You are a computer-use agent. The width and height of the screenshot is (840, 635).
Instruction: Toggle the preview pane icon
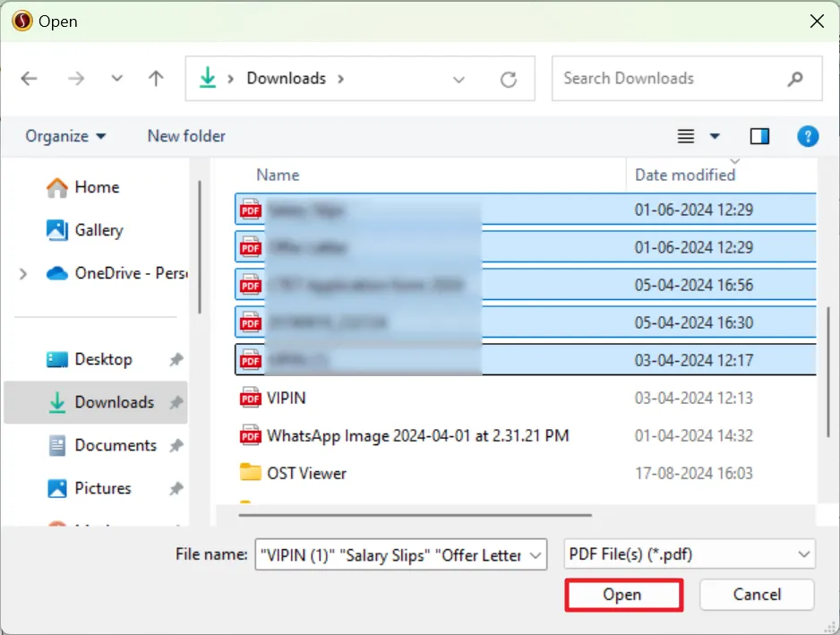(x=759, y=136)
